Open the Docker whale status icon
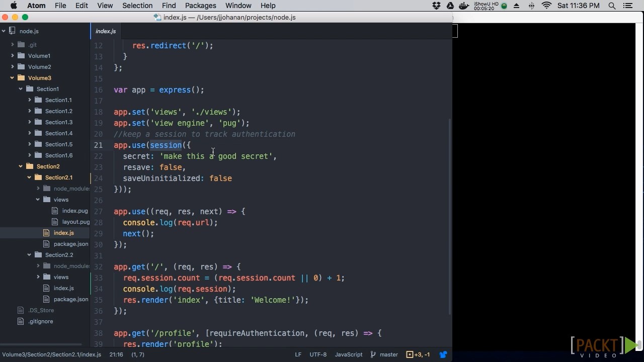Screen dimensions: 644x362 coord(464,6)
